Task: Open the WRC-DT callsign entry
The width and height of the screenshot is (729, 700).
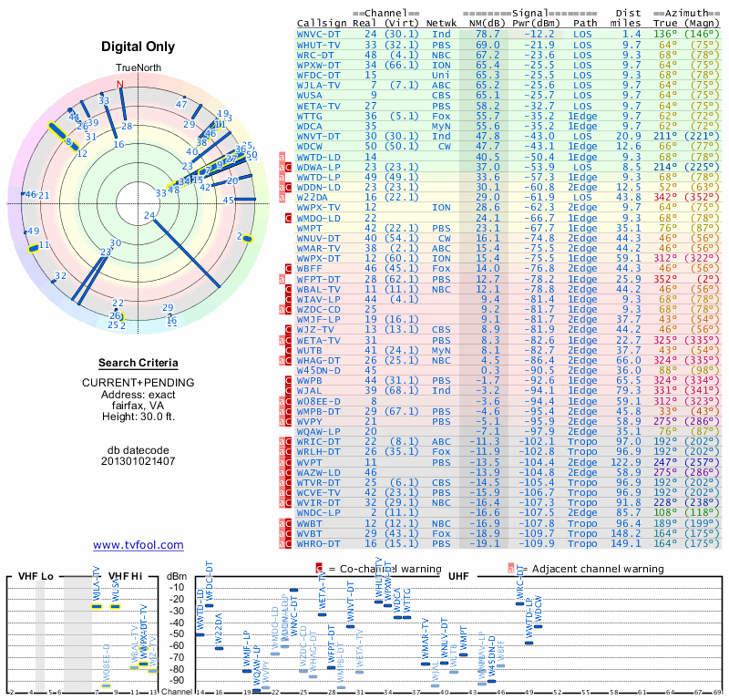Action: [315, 55]
